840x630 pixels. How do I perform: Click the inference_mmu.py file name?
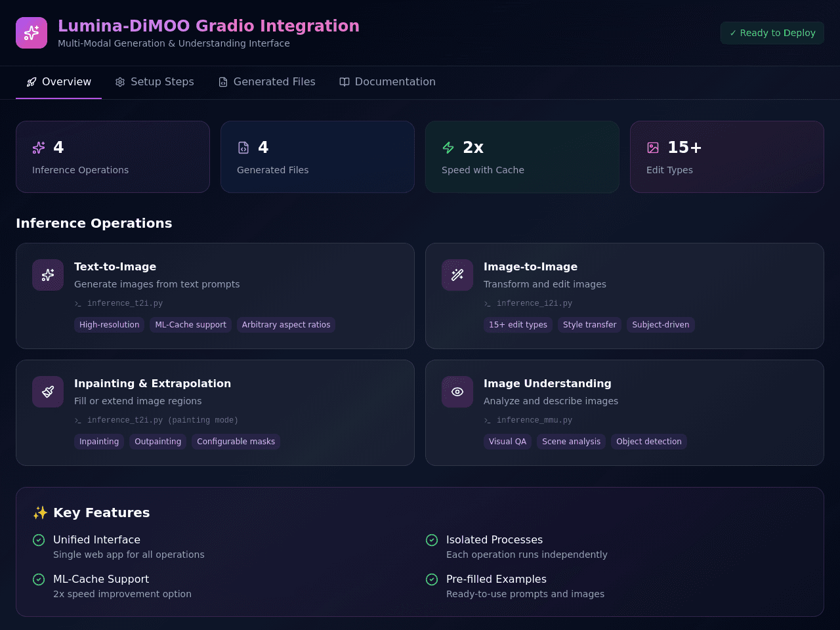(x=534, y=421)
